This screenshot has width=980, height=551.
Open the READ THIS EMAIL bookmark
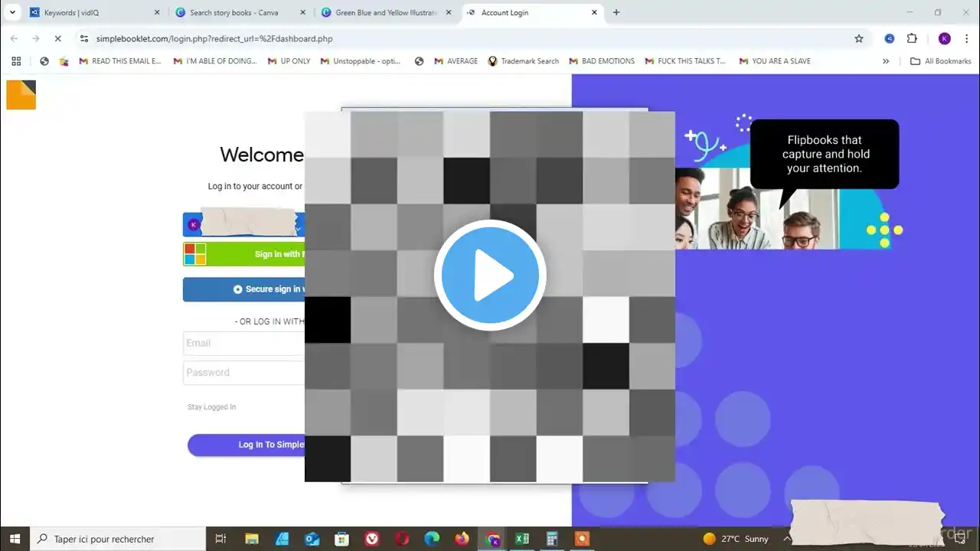[120, 61]
